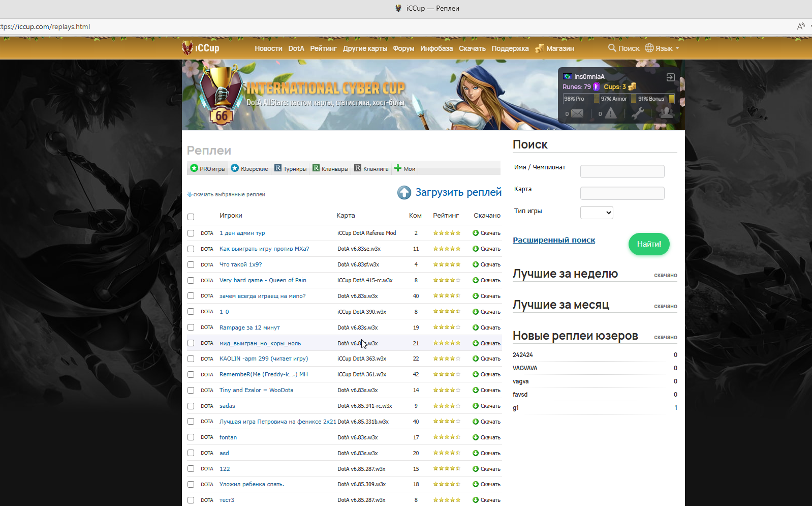Switch to 'Турниры' tab
The height and width of the screenshot is (506, 812).
pos(291,168)
